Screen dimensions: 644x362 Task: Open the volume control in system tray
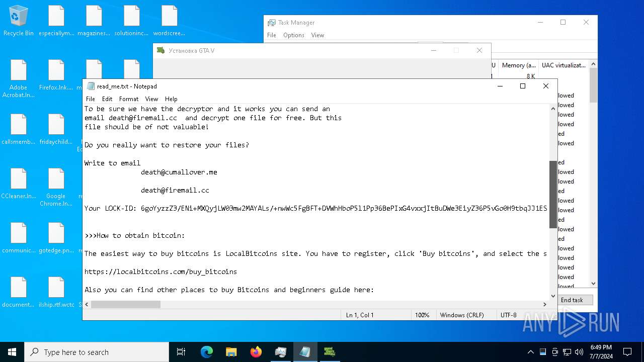(x=579, y=352)
